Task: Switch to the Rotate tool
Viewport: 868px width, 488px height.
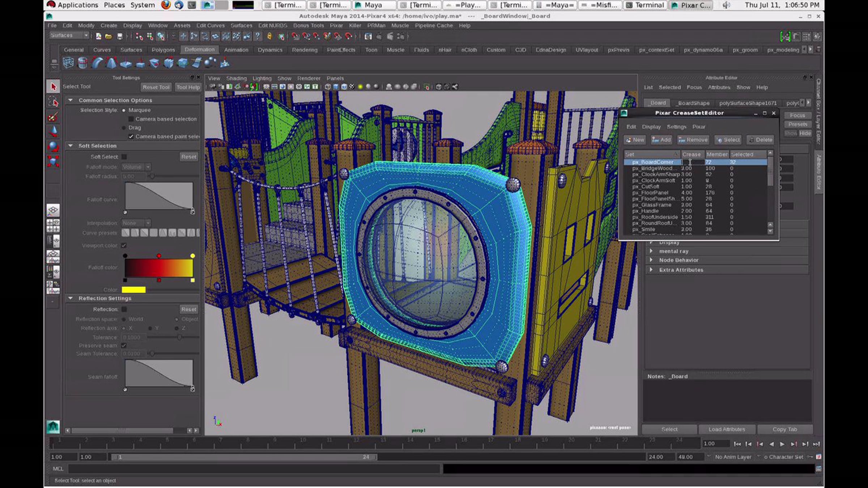Action: (54, 146)
